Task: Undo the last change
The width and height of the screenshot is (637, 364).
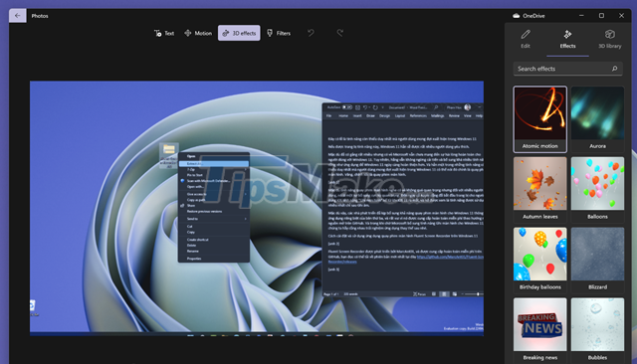Action: (x=311, y=33)
